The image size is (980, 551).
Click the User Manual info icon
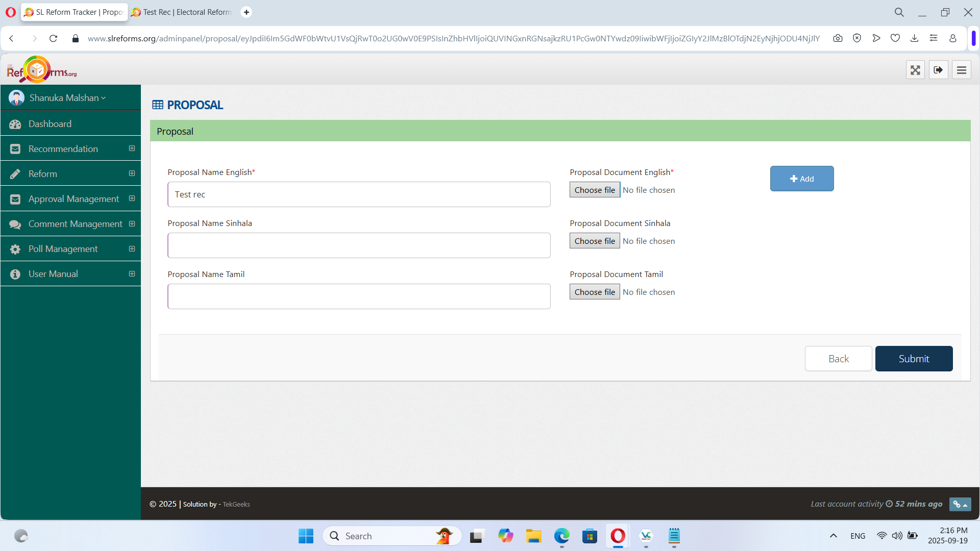pos(15,274)
